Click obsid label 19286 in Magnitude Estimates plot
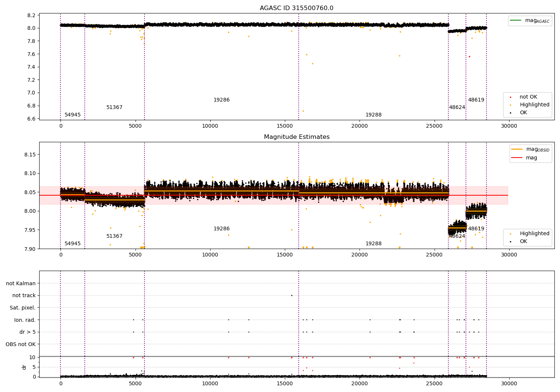This screenshot has width=560, height=392. tap(221, 229)
